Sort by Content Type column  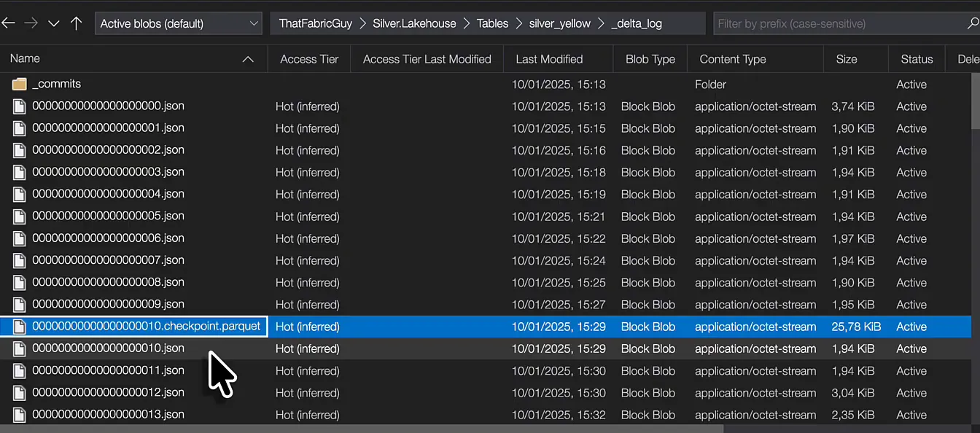coord(733,59)
